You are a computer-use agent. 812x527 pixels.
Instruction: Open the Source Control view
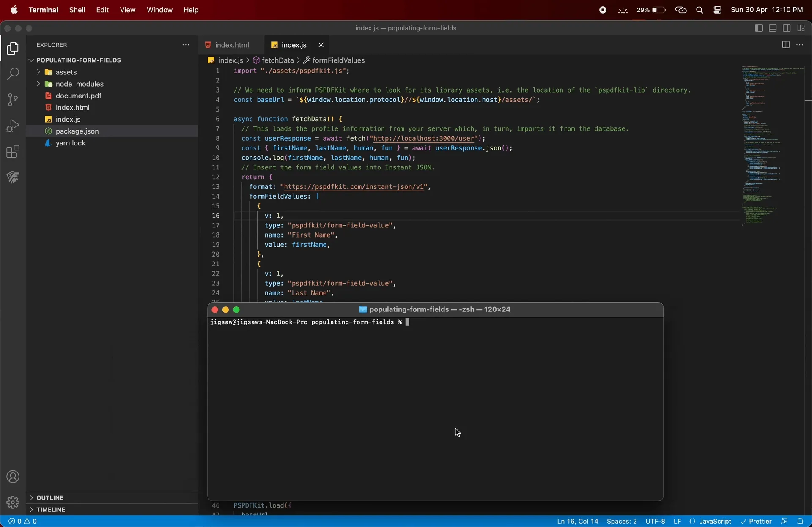13,100
